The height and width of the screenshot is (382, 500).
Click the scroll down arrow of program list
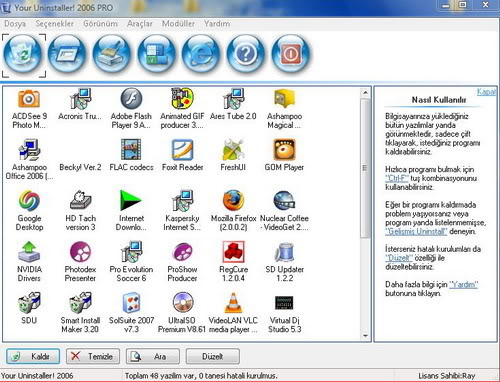[365, 336]
